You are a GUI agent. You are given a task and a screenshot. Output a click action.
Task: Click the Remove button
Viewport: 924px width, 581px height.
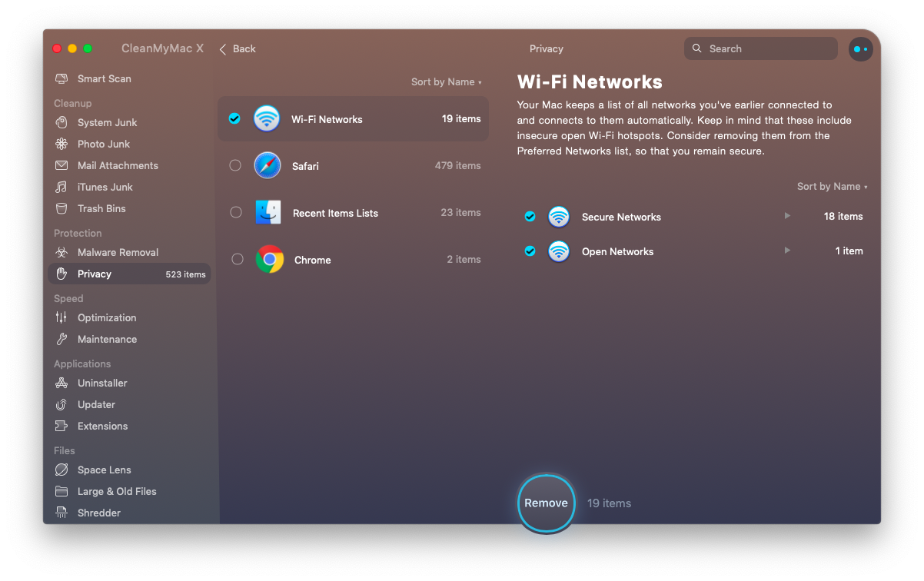click(547, 503)
